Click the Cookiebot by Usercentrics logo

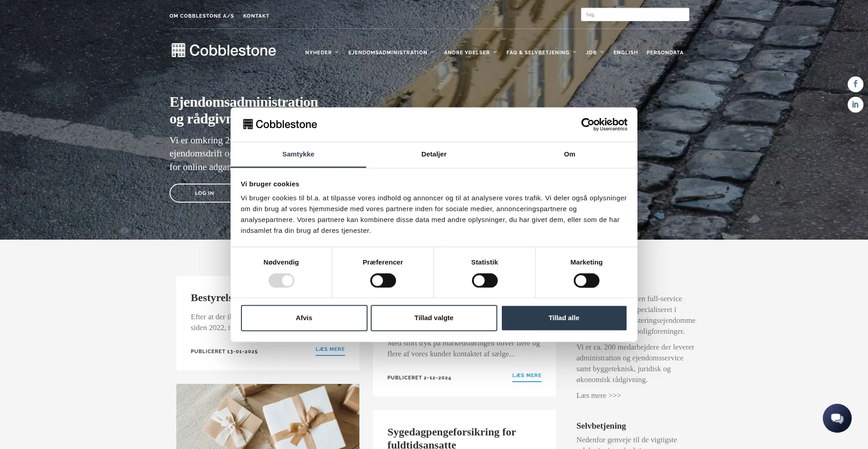[x=604, y=124]
